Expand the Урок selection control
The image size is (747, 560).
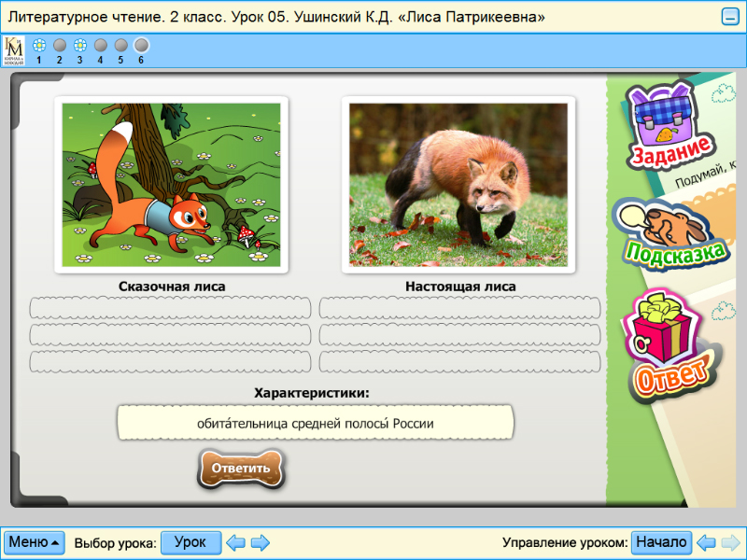[x=190, y=541]
